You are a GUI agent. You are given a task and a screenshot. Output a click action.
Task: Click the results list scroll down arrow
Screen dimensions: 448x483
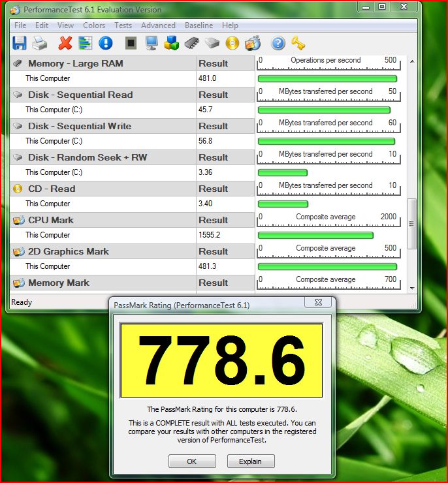pyautogui.click(x=412, y=288)
